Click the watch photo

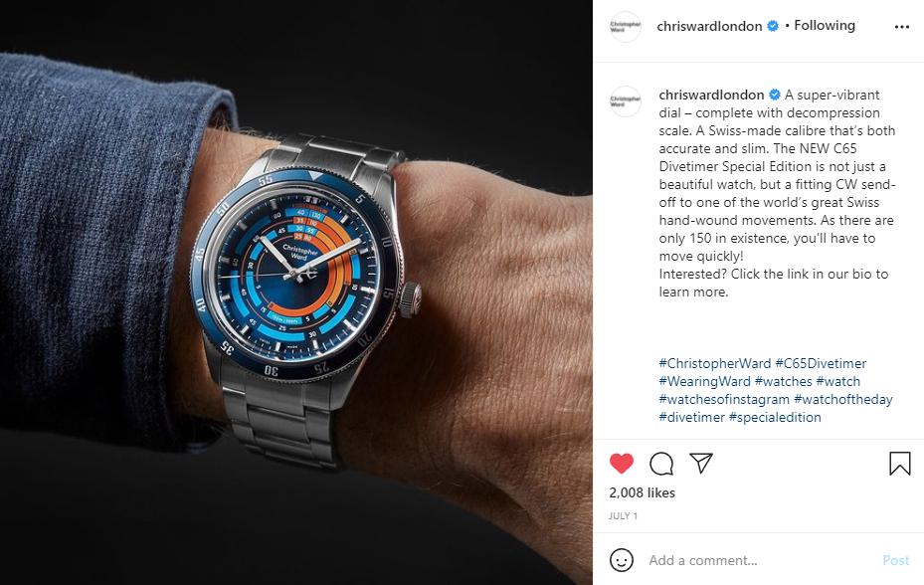[296, 292]
